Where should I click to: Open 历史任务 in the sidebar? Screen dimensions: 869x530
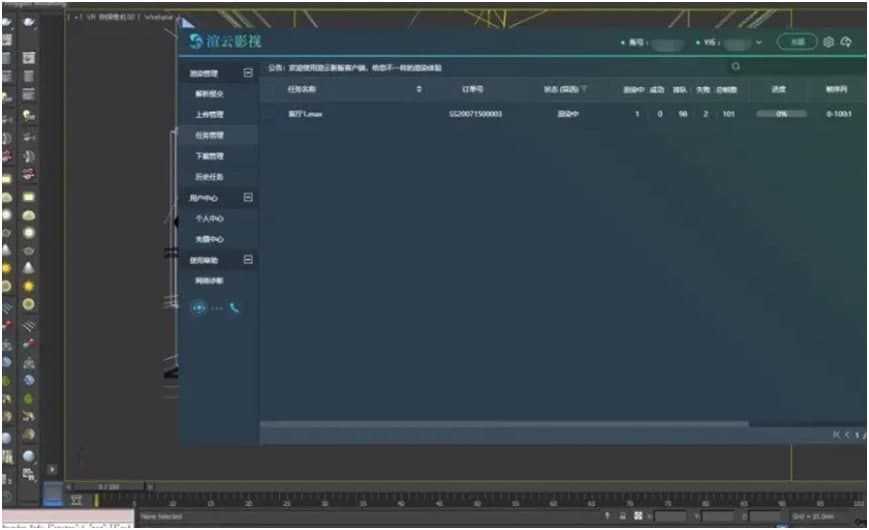pyautogui.click(x=209, y=177)
